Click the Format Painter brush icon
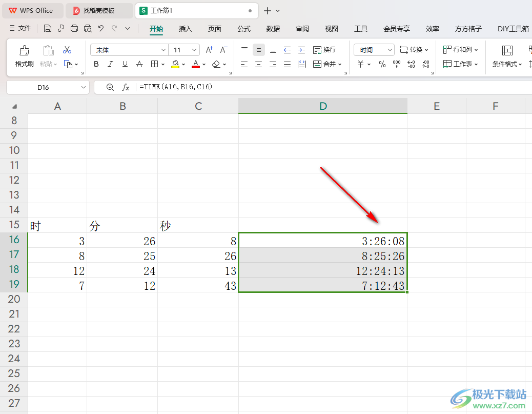Viewport: 532px width, 414px height. pyautogui.click(x=25, y=51)
